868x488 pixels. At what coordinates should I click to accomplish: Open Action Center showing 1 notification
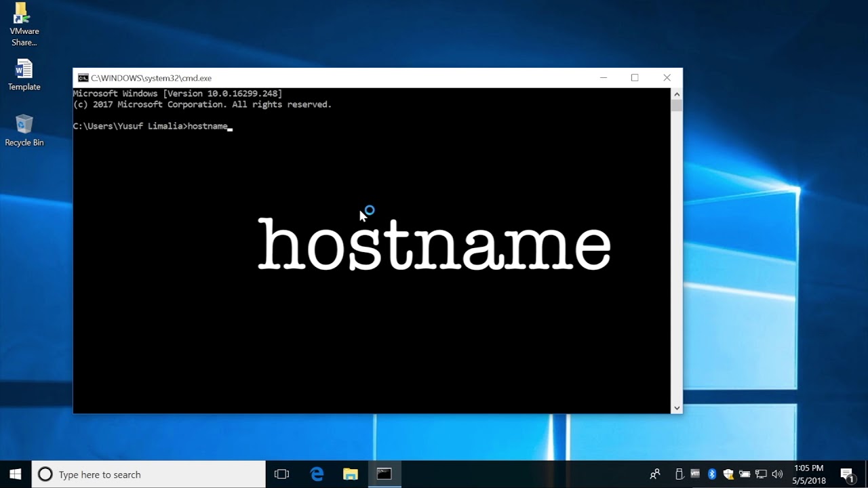(x=847, y=472)
